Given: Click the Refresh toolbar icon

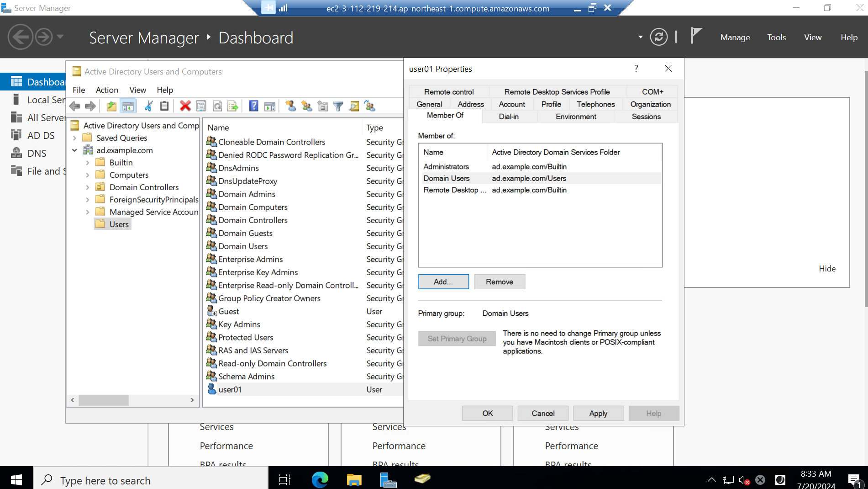Looking at the screenshot, I should (217, 106).
